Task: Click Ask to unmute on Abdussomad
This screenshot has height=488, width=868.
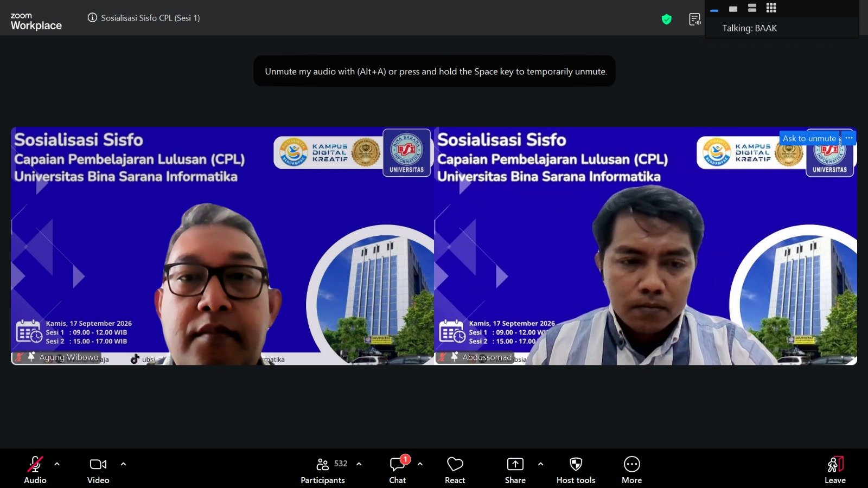Action: [x=809, y=138]
